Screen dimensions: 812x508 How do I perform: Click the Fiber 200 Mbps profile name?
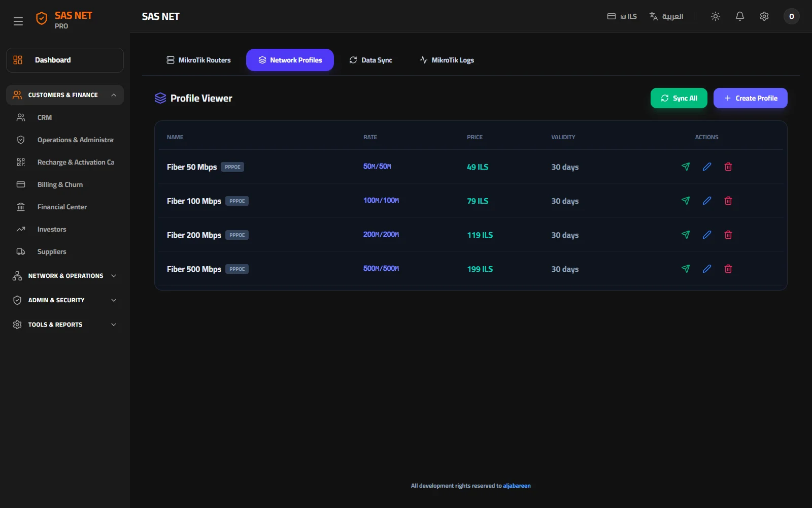[x=194, y=235]
